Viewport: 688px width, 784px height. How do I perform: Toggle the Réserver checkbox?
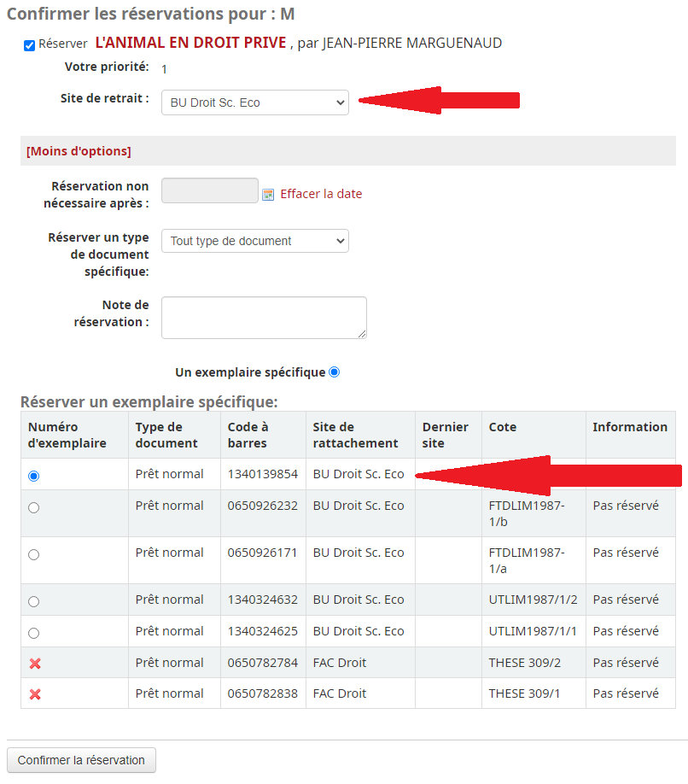click(30, 45)
